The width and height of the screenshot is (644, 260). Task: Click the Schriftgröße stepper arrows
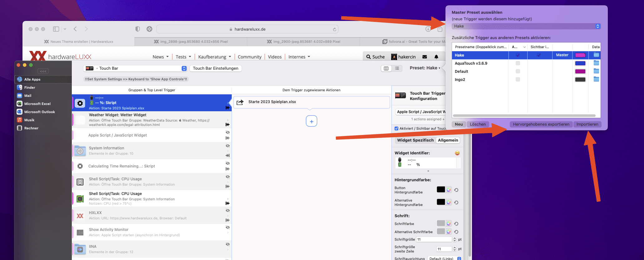coord(455,239)
